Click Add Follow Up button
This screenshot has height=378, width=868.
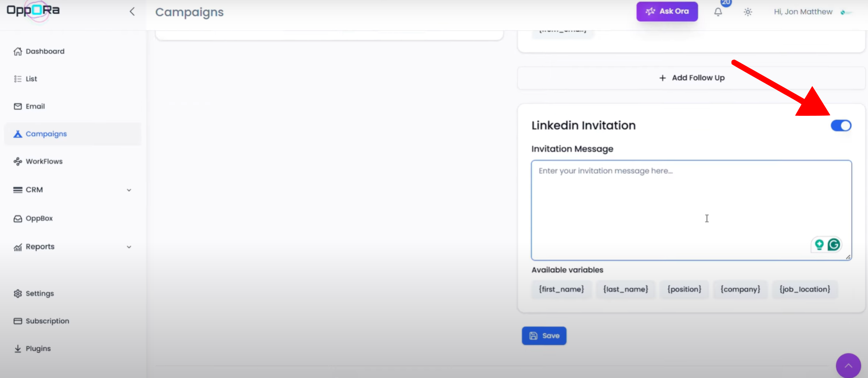(691, 78)
